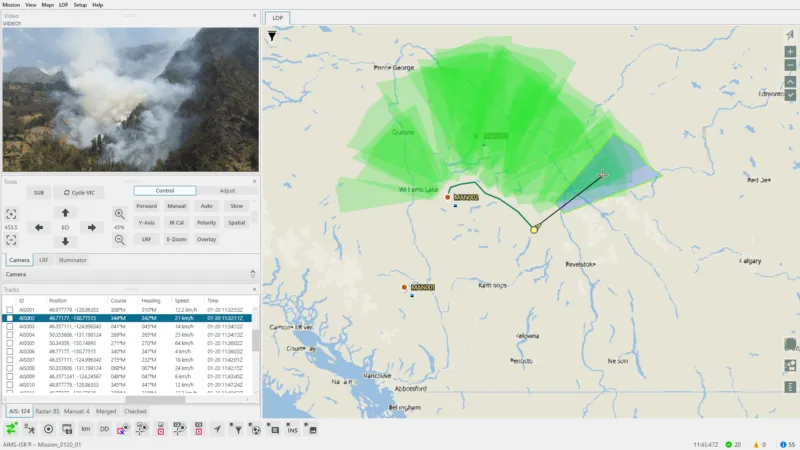Switch to the Illuminator tab
The image size is (800, 450).
(73, 260)
